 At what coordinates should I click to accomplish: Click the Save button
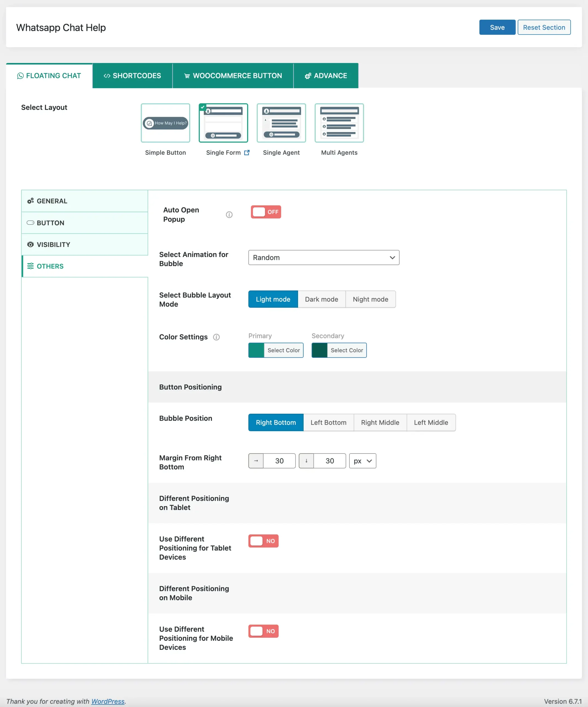click(497, 27)
